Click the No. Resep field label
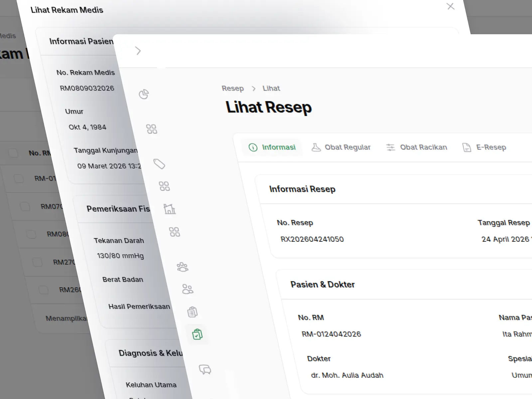Image resolution: width=532 pixels, height=399 pixels. pos(295,223)
